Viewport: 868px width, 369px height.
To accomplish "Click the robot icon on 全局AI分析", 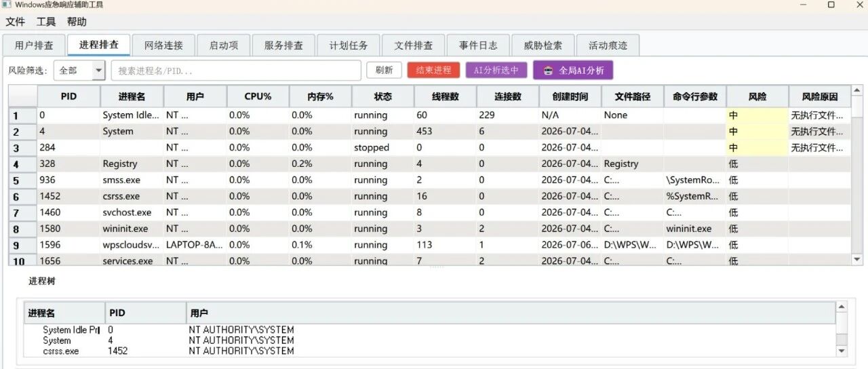I will click(548, 70).
